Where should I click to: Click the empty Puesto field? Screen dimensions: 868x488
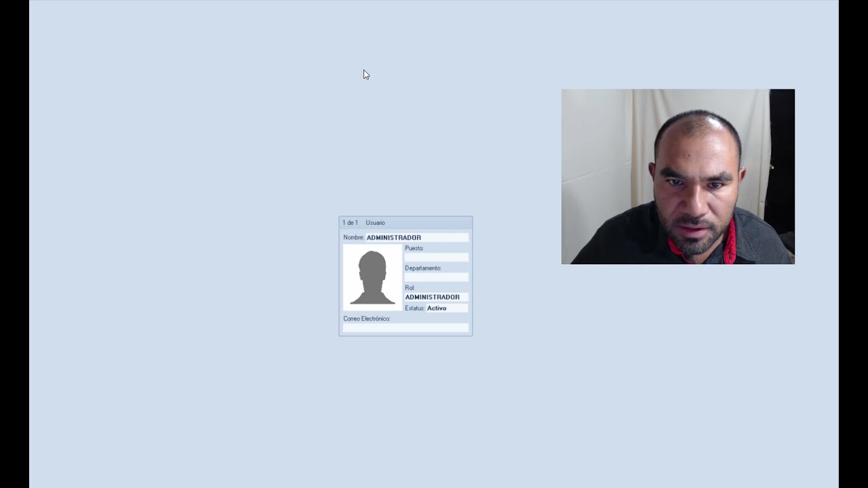(x=436, y=258)
